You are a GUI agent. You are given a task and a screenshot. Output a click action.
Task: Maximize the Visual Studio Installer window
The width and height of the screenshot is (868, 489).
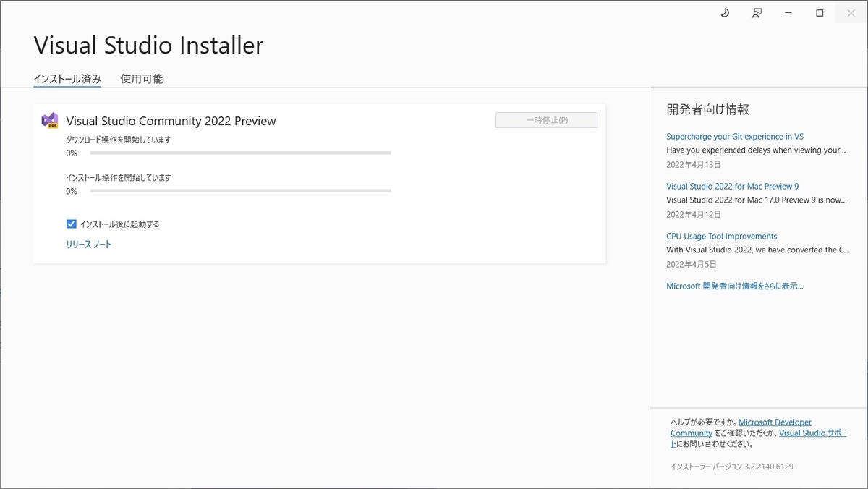(820, 13)
